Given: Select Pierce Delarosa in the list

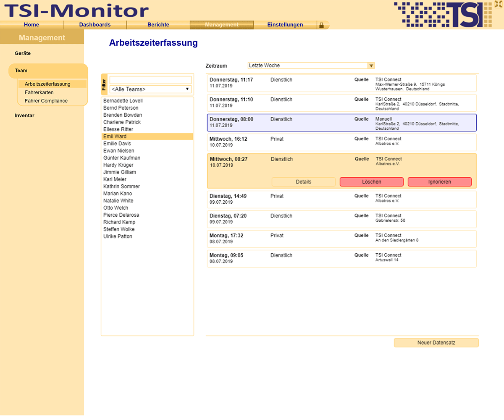Looking at the screenshot, I should (147, 215).
